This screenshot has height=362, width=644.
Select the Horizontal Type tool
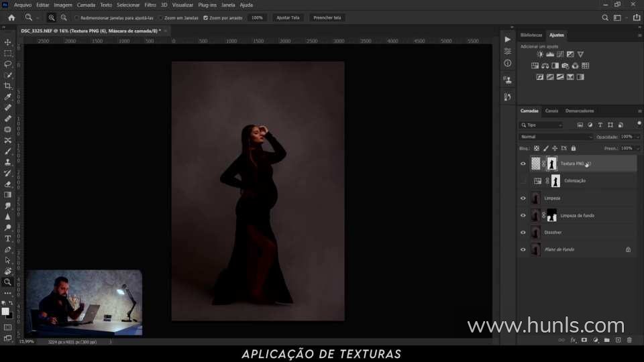coord(8,239)
